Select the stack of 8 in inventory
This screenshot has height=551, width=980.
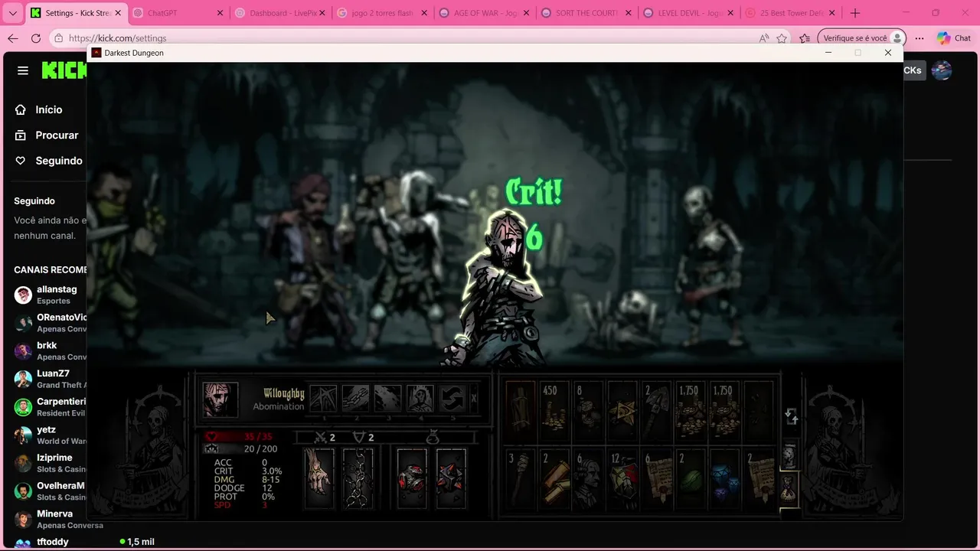point(589,412)
